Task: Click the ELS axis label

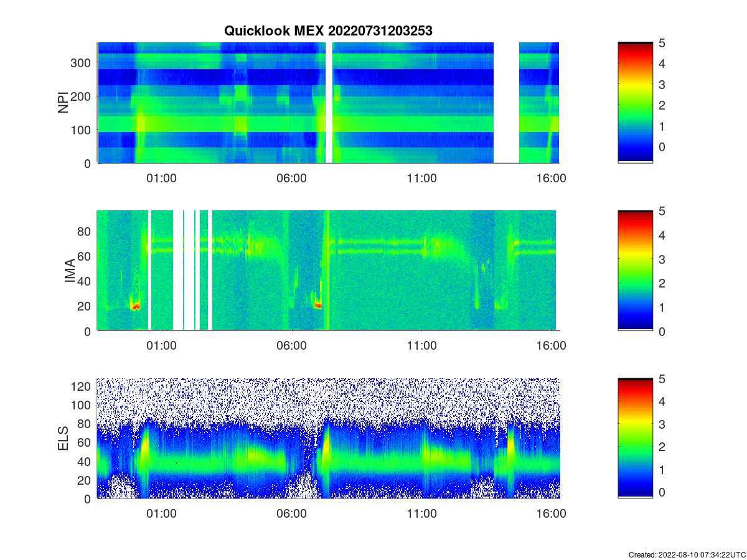Action: point(63,439)
